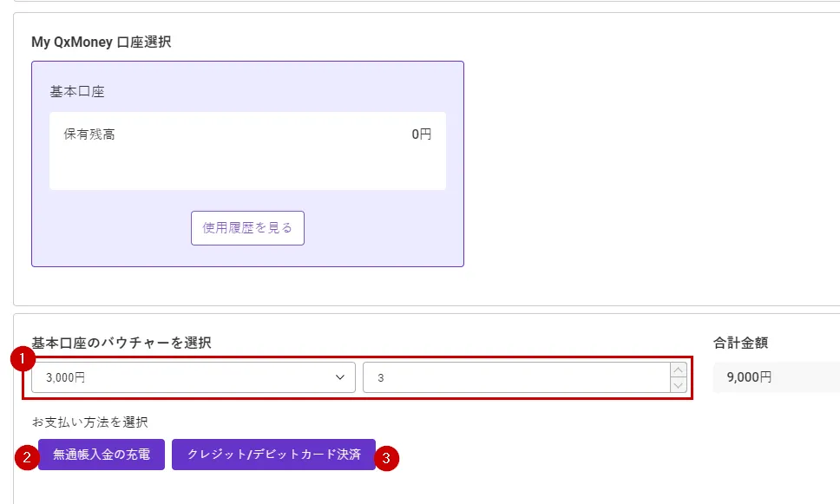Click the 基本口座のバウチャーを選択 heading
This screenshot has width=840, height=504.
coord(121,343)
